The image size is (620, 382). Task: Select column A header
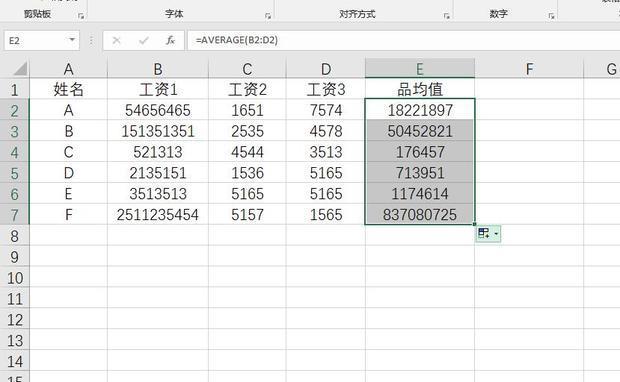click(x=68, y=69)
